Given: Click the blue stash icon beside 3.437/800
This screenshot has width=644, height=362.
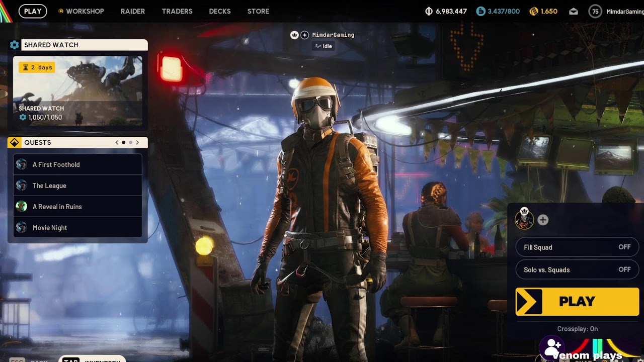Looking at the screenshot, I should point(480,11).
